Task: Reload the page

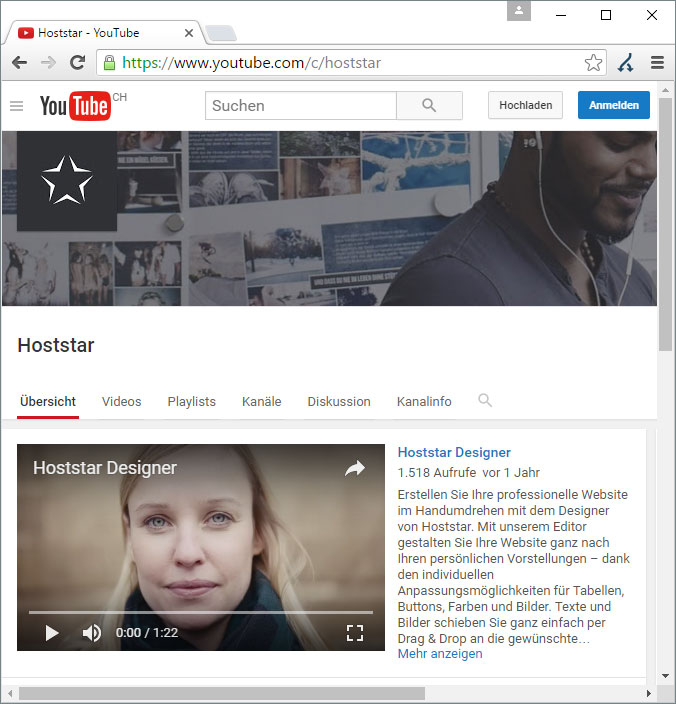Action: tap(78, 62)
